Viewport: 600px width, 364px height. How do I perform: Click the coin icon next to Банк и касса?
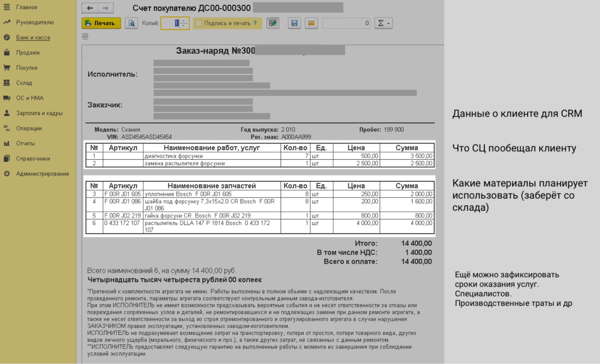pos(7,38)
